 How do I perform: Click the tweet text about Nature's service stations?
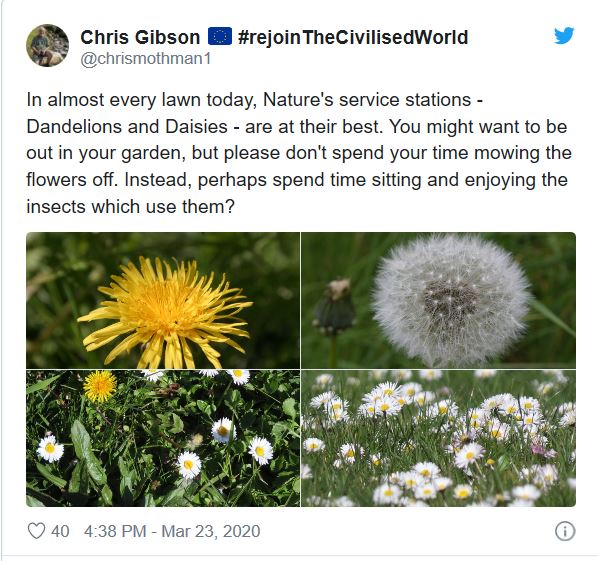click(299, 153)
